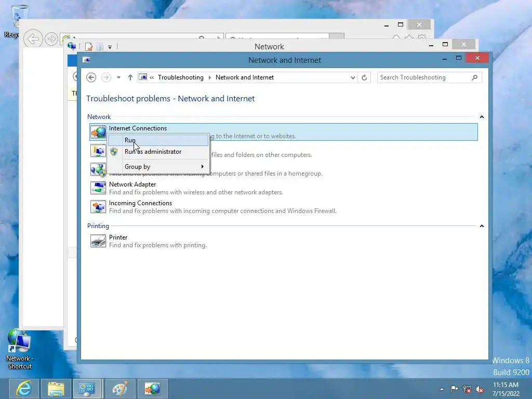Open recent locations dropdown arrow
The height and width of the screenshot is (399, 532).
tap(119, 77)
